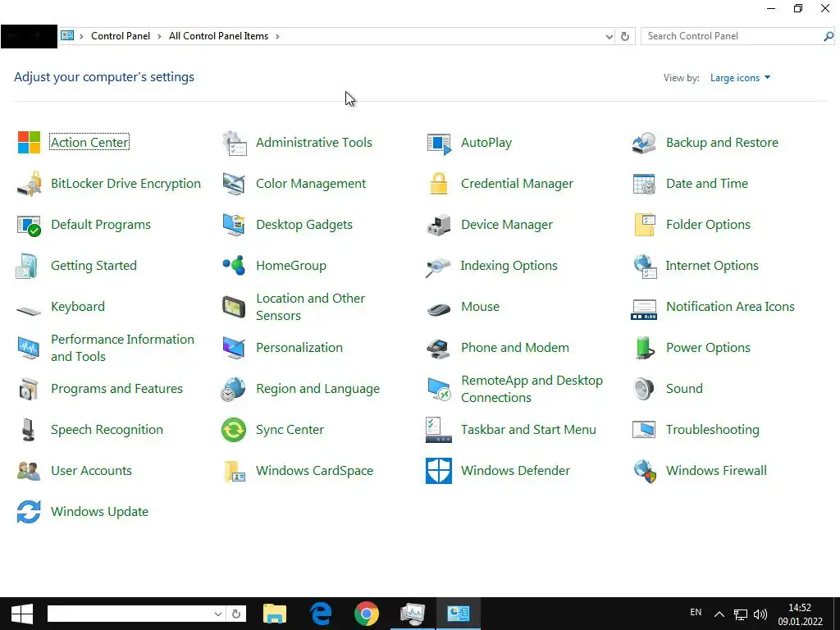The height and width of the screenshot is (630, 840).
Task: Click in the Search Control Panel box
Action: click(x=731, y=36)
